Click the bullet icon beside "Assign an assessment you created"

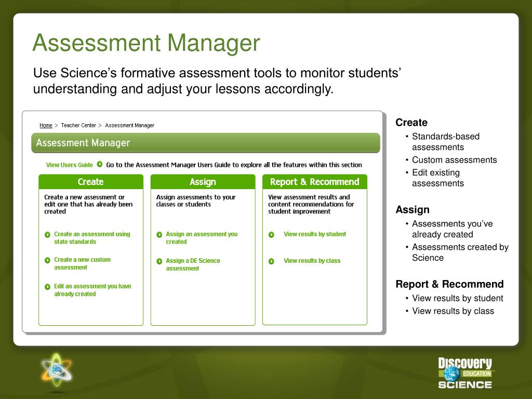coord(159,234)
